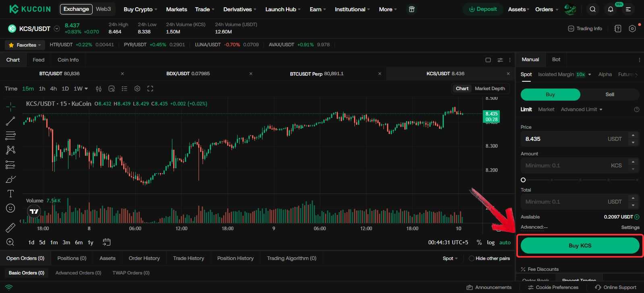
Task: Switch chart view to Market Depth
Action: [490, 89]
